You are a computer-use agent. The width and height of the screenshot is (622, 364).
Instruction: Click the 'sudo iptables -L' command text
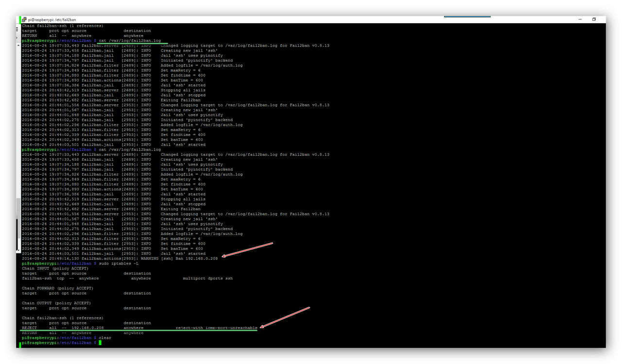click(119, 264)
